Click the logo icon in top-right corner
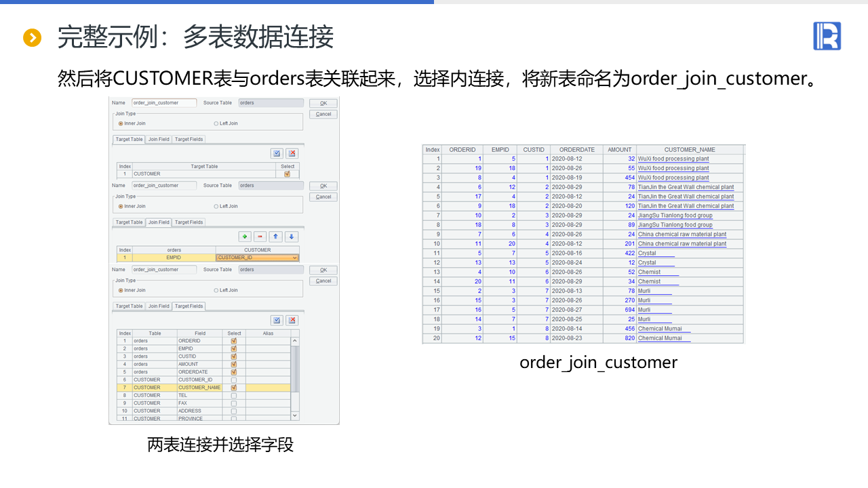 point(827,36)
